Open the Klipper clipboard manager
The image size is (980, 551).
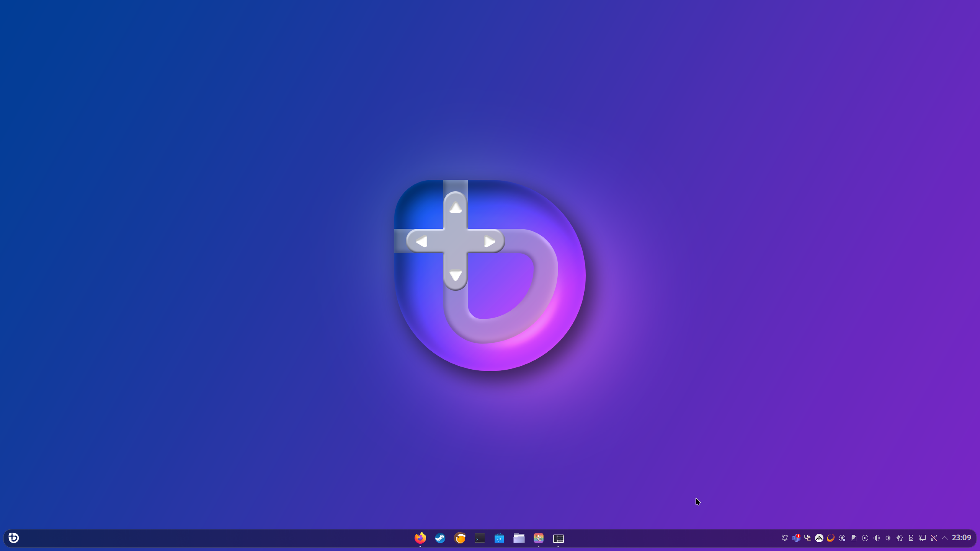[854, 538]
